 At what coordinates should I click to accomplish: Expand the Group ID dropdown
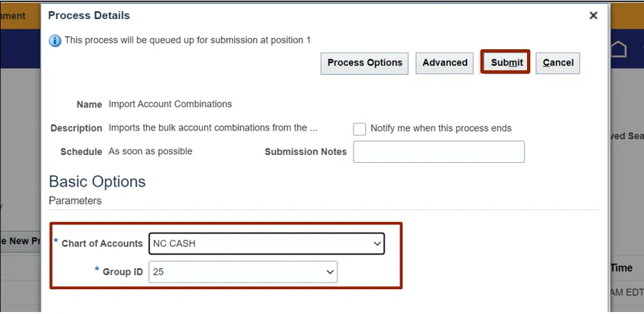pos(242,271)
